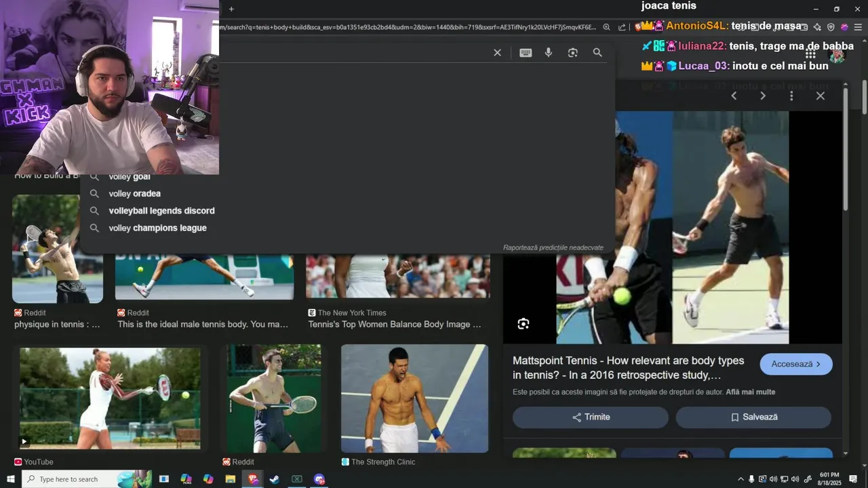This screenshot has width=868, height=488.
Task: Open the Copilot taskbar icon
Action: click(x=208, y=479)
